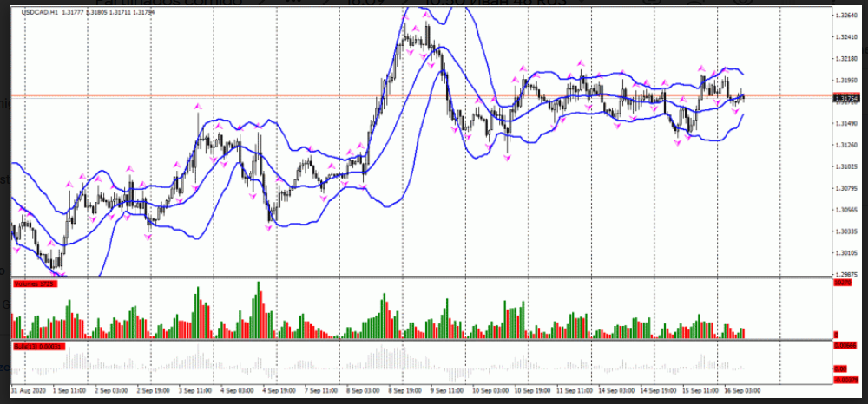The width and height of the screenshot is (868, 404).
Task: Select the Bulls(13) indicator label
Action: [x=35, y=347]
